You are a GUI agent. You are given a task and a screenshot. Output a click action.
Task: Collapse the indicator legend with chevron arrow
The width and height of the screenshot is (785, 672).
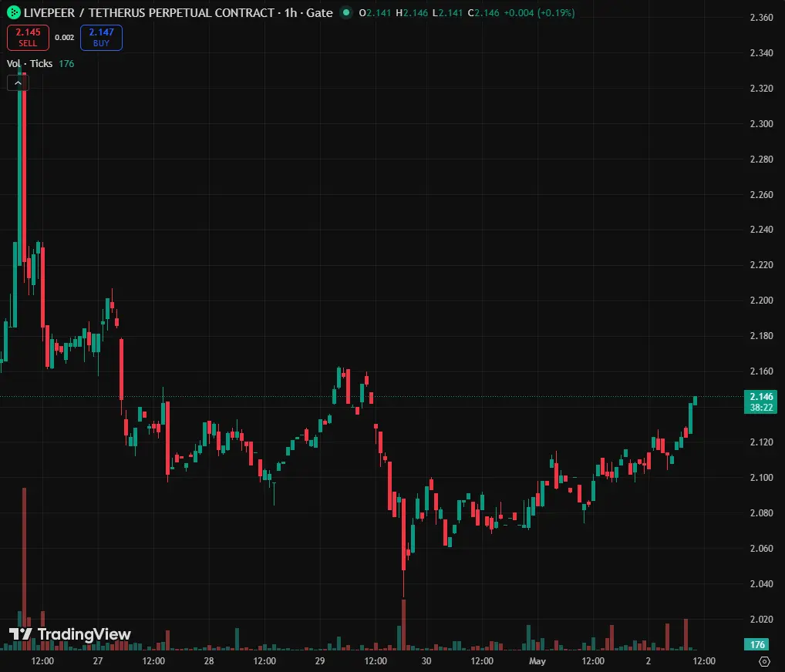coord(18,83)
